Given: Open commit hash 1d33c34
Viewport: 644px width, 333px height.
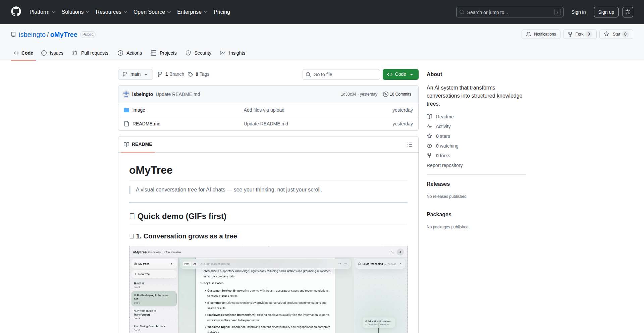Looking at the screenshot, I should [348, 94].
